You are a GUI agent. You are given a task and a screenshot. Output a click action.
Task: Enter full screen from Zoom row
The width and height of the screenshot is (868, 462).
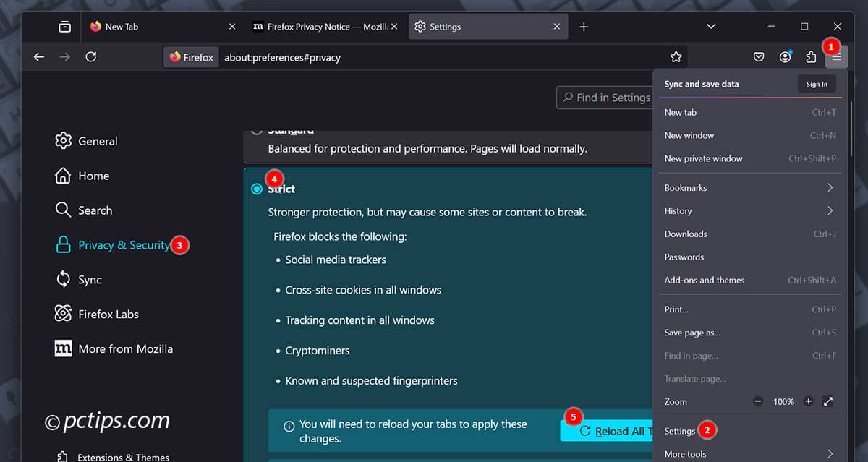(828, 401)
